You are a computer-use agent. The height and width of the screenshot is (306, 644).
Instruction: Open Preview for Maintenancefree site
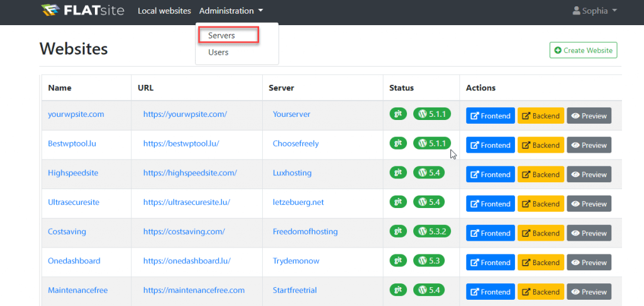[589, 292]
